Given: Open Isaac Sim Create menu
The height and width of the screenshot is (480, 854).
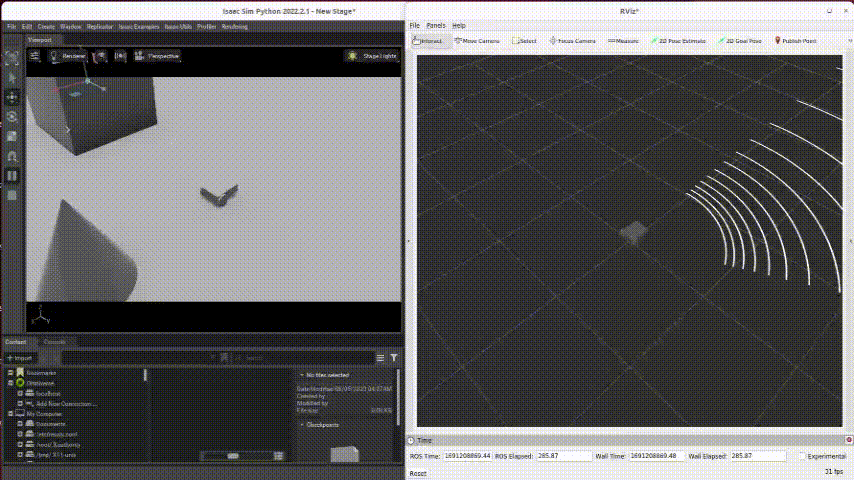Looking at the screenshot, I should click(46, 27).
